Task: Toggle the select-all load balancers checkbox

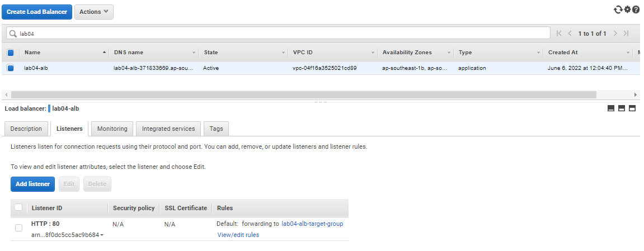Action: click(x=11, y=53)
